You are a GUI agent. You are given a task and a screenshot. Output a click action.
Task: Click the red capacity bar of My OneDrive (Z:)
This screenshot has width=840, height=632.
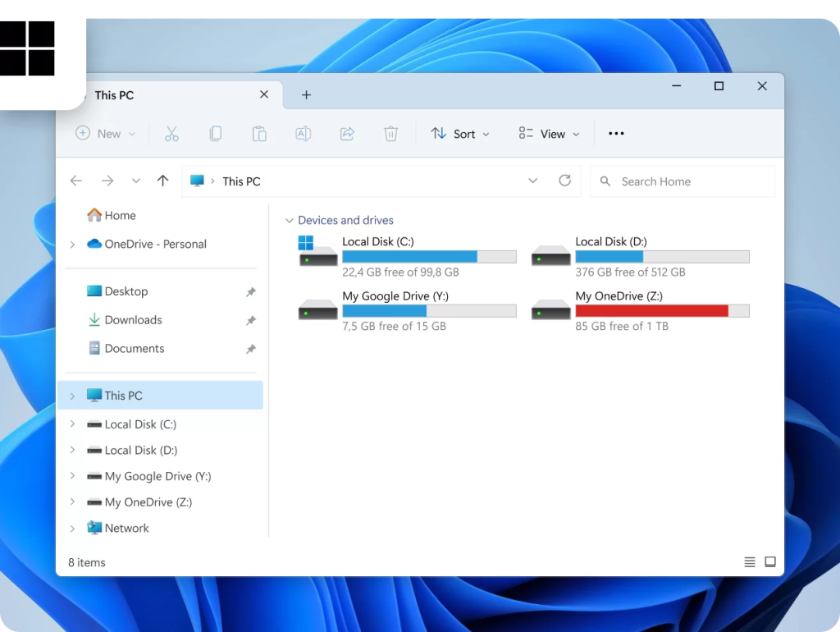(x=652, y=310)
